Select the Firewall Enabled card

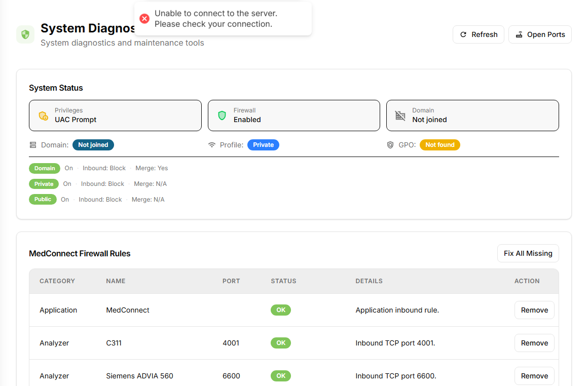pos(294,115)
